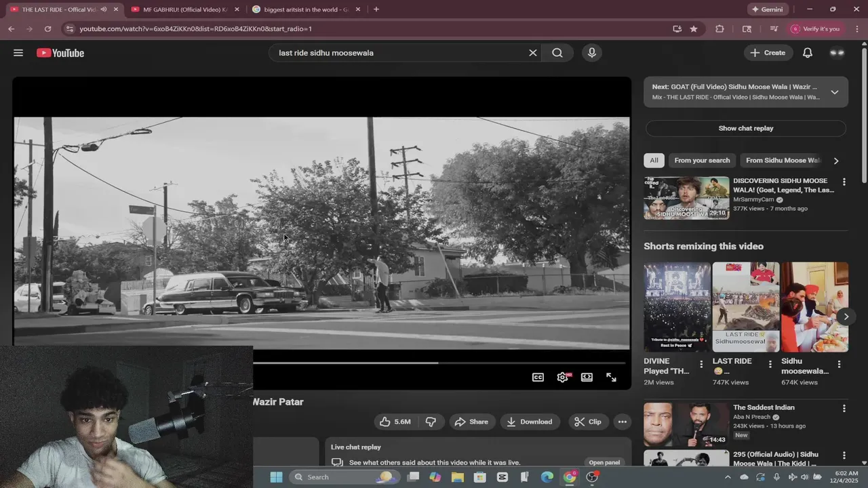868x488 pixels.
Task: Open the YouTube guide hamburger menu
Action: pos(18,53)
